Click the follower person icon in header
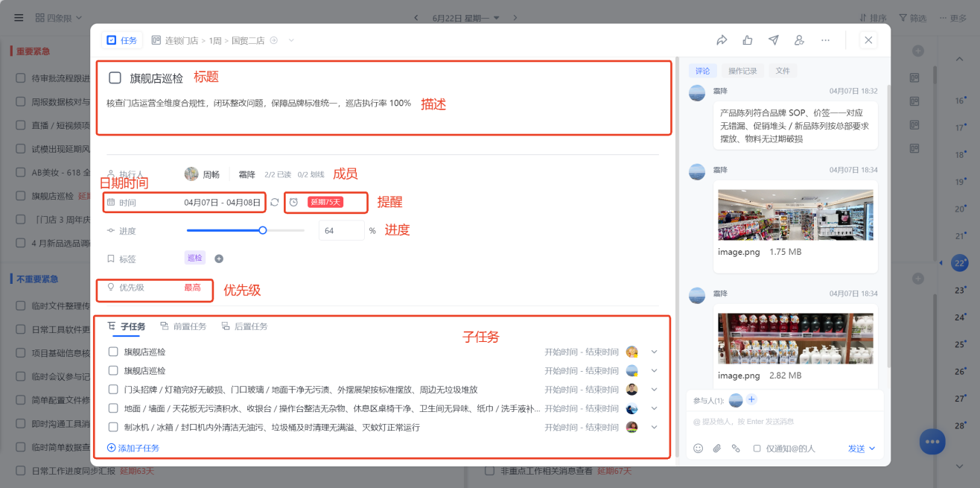Viewport: 980px width, 488px height. click(799, 40)
